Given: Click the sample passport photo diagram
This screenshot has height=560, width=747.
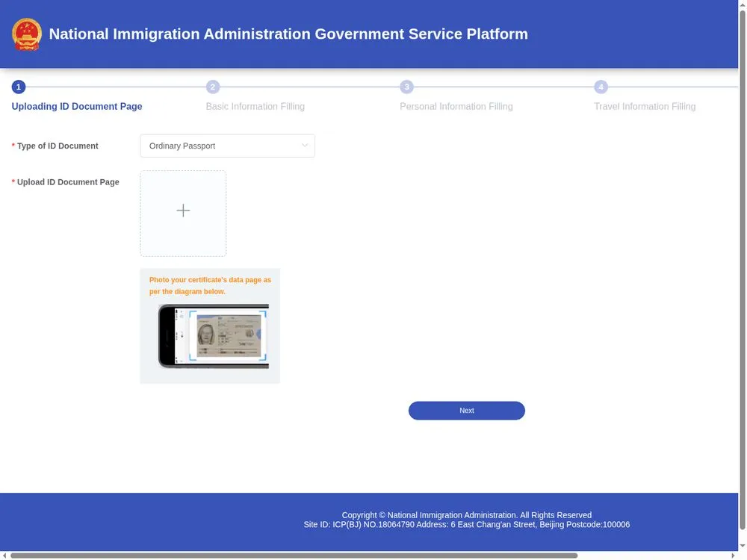Looking at the screenshot, I should tap(214, 336).
